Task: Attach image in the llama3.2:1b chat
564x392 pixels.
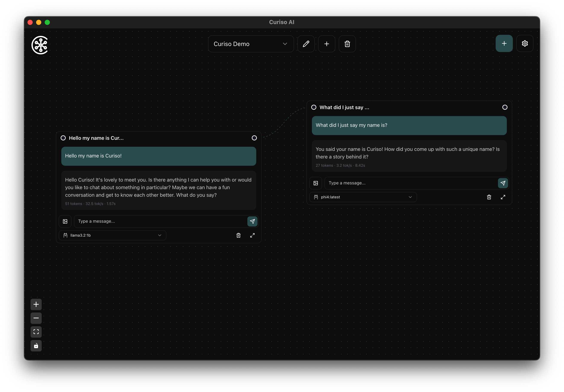Action: coord(65,222)
